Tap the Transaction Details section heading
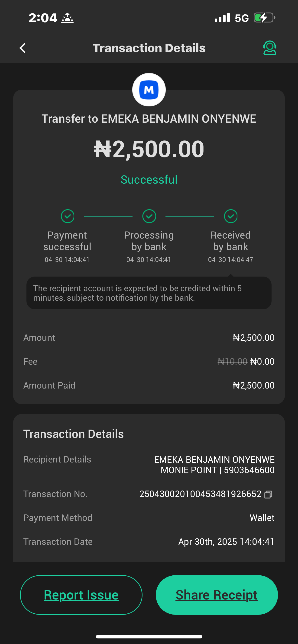 (x=74, y=434)
